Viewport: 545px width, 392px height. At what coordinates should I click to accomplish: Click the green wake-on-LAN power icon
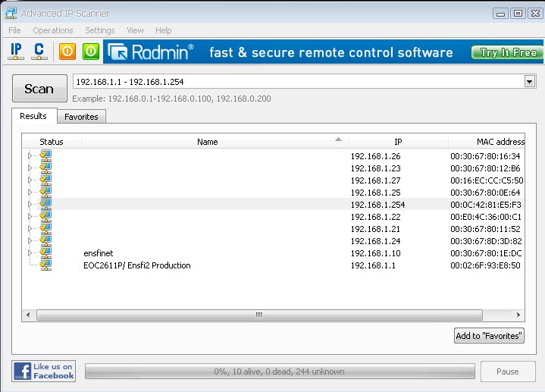(91, 52)
